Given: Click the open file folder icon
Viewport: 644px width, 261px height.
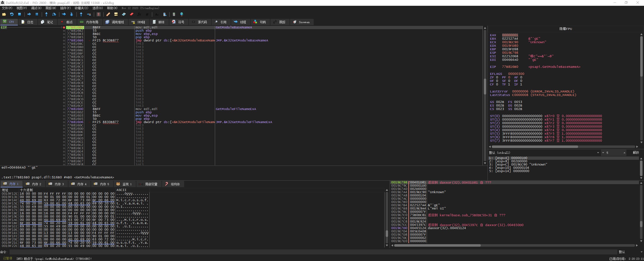Looking at the screenshot, I should coord(4,14).
